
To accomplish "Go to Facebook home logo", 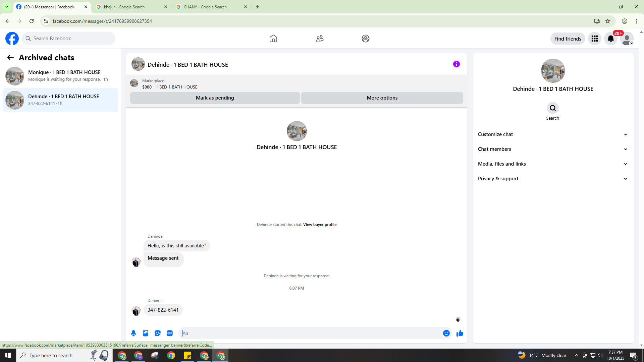I will point(12,39).
